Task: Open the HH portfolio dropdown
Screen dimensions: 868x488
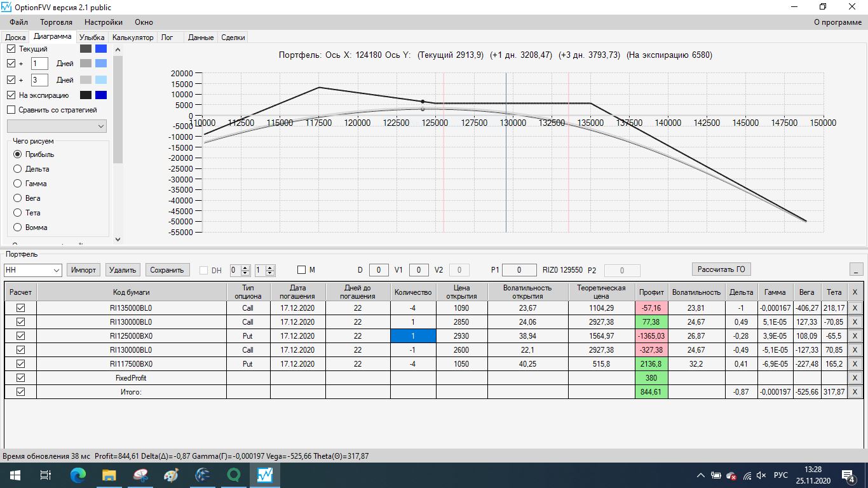Action: pyautogui.click(x=32, y=270)
